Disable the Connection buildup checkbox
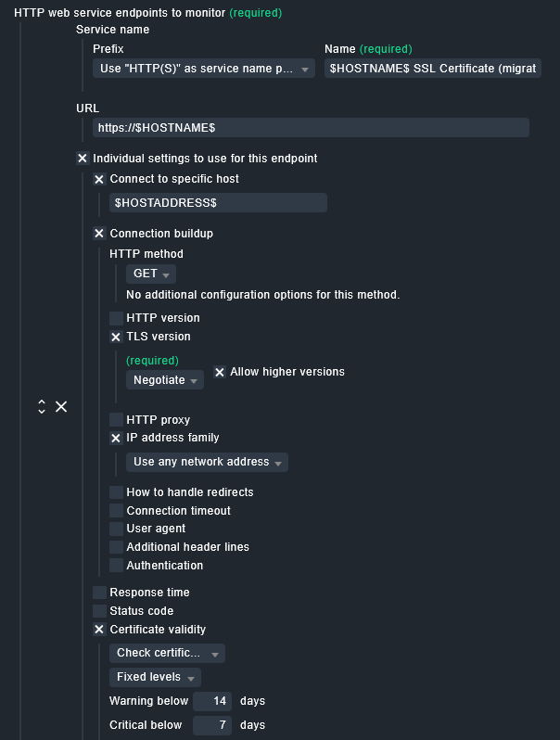 [99, 234]
